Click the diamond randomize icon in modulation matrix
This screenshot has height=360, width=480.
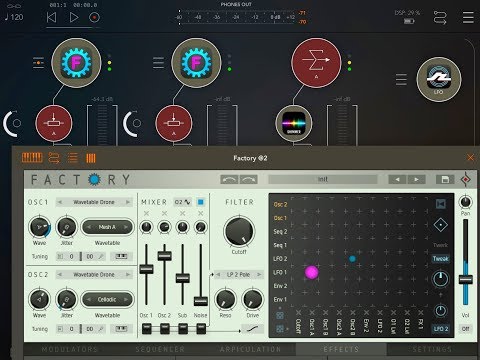[440, 225]
